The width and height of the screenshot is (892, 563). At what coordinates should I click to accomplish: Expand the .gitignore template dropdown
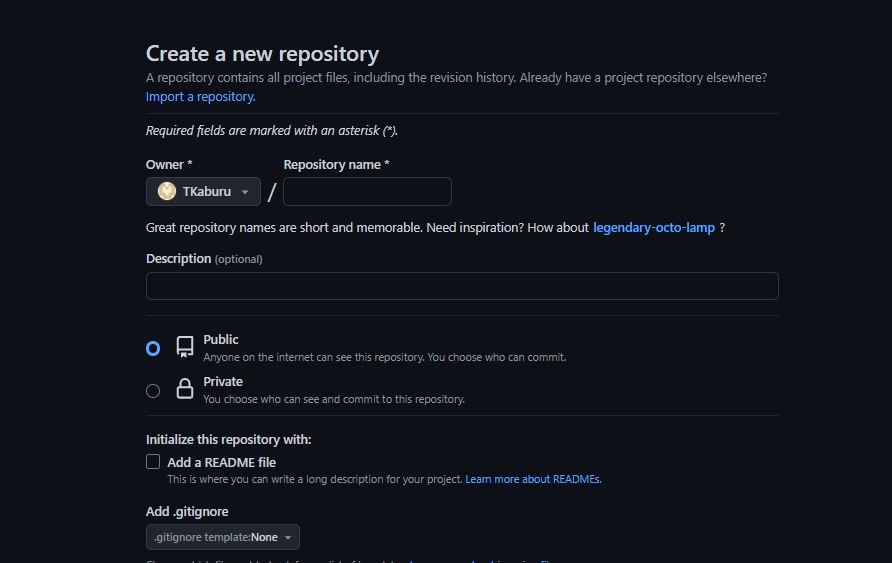pos(223,537)
